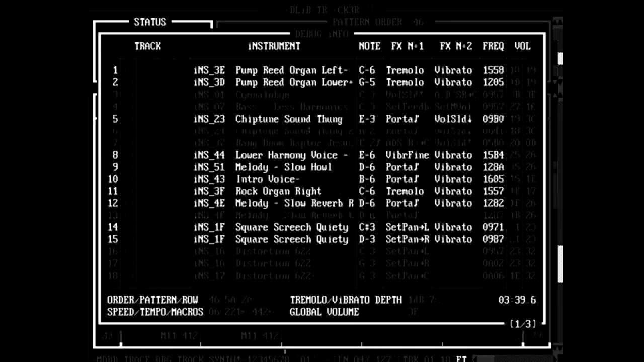
Task: Click note E-3 in track 5
Action: 367,119
